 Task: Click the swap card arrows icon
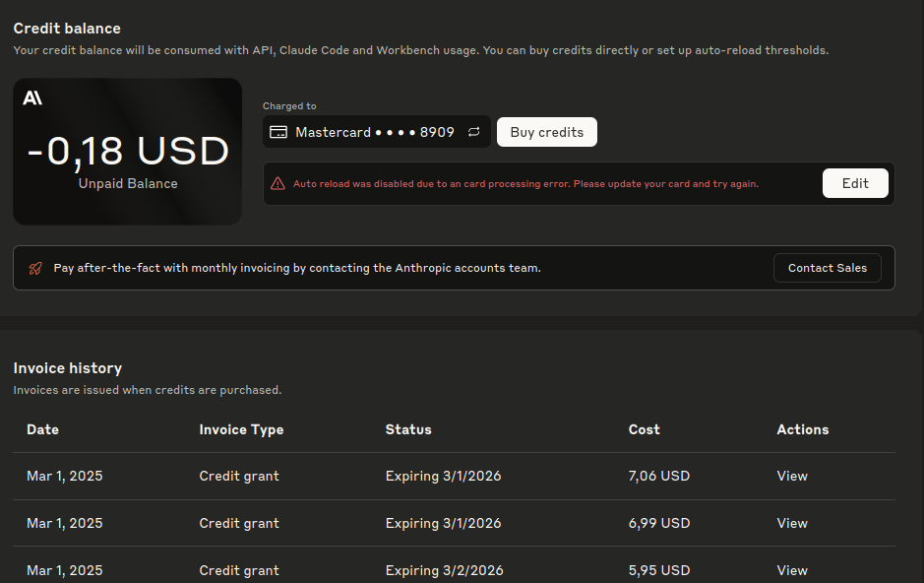473,132
